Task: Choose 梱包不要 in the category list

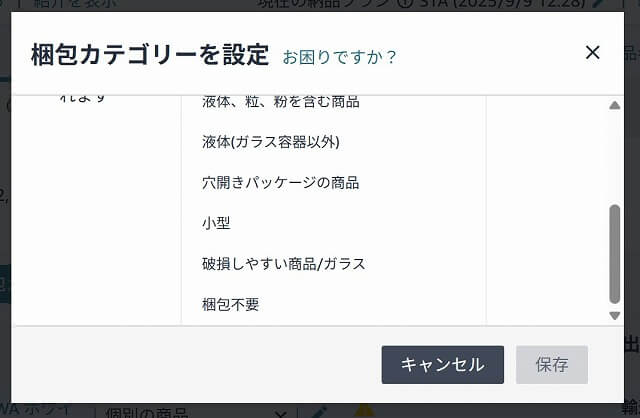Action: click(x=230, y=304)
